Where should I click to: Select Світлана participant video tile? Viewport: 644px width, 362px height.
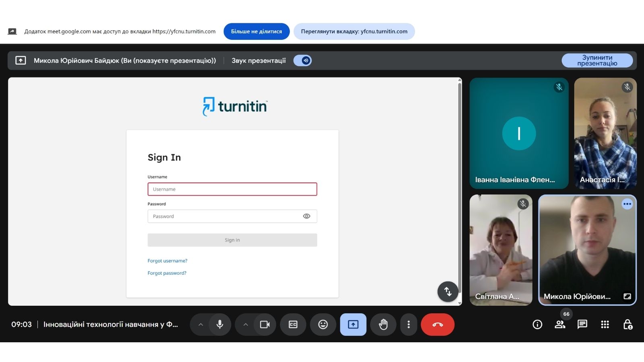click(x=501, y=250)
